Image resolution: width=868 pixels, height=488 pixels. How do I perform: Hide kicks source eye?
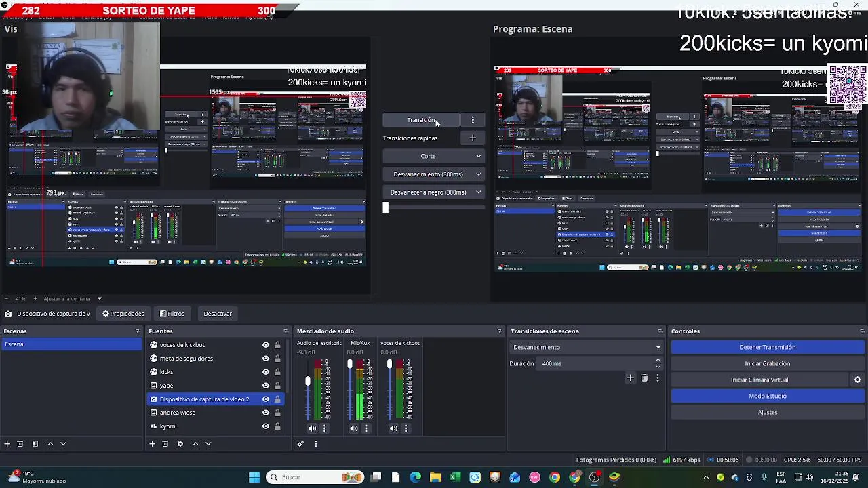pyautogui.click(x=266, y=372)
